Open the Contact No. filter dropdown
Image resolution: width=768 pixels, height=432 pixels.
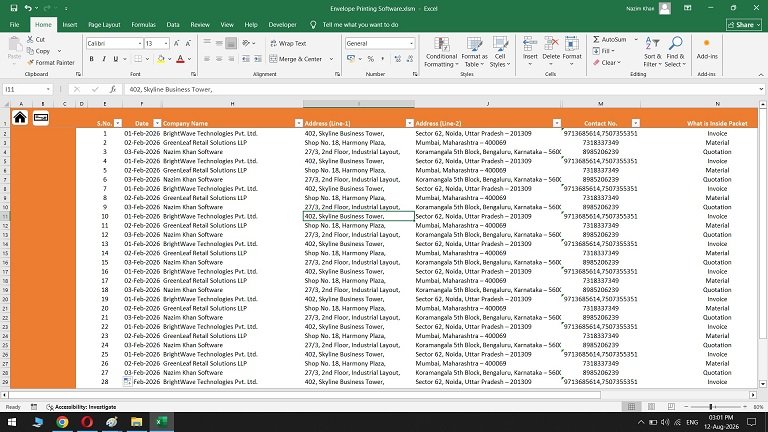(x=636, y=123)
